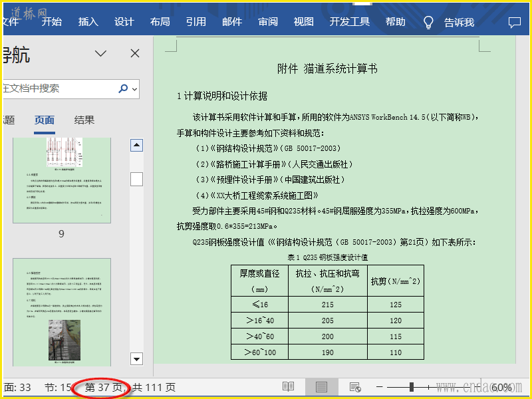Click reference line 《钢结构设计规范》(GB 50017-2003)
This screenshot has width=532, height=399.
click(268, 148)
